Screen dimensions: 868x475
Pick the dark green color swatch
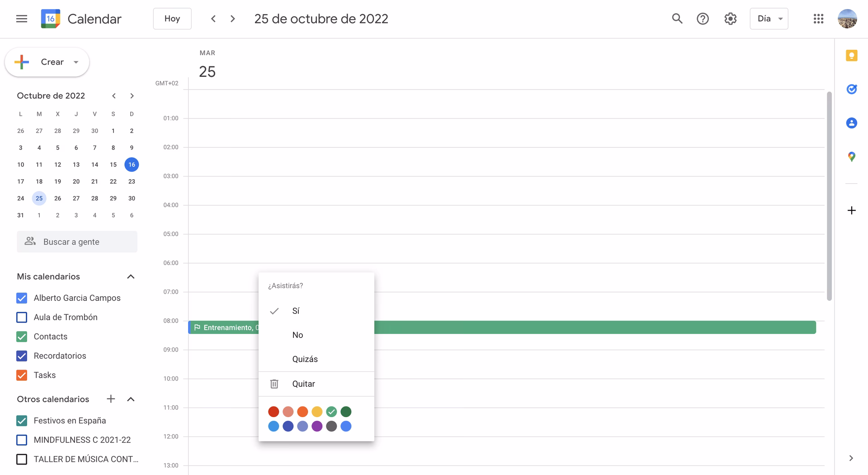[x=346, y=412]
